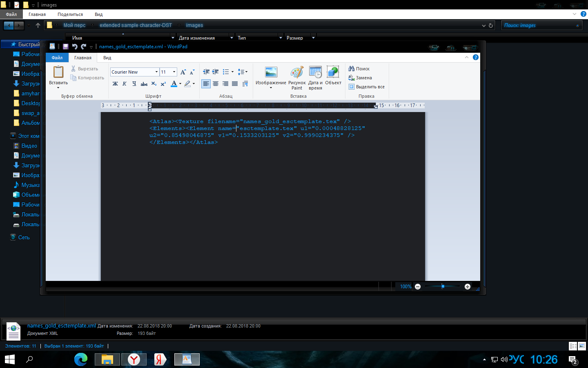This screenshot has height=368, width=588.
Task: Switch to the Вид tab in WordPad
Action: click(x=107, y=58)
